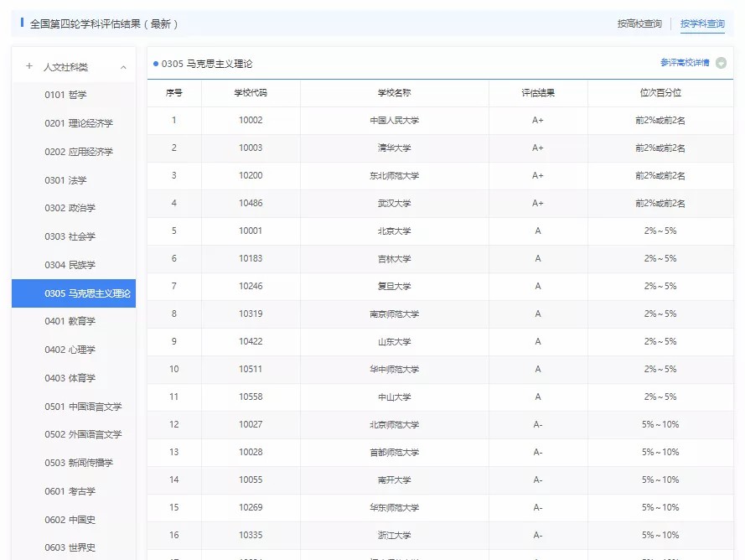Select the 按学科查询 tab
This screenshot has width=745, height=560.
pyautogui.click(x=702, y=23)
